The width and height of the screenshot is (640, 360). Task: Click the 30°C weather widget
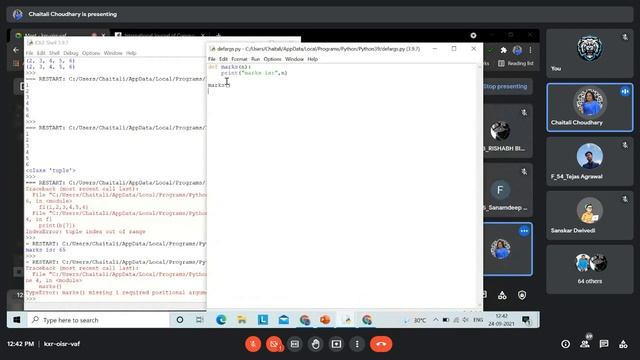pos(416,320)
